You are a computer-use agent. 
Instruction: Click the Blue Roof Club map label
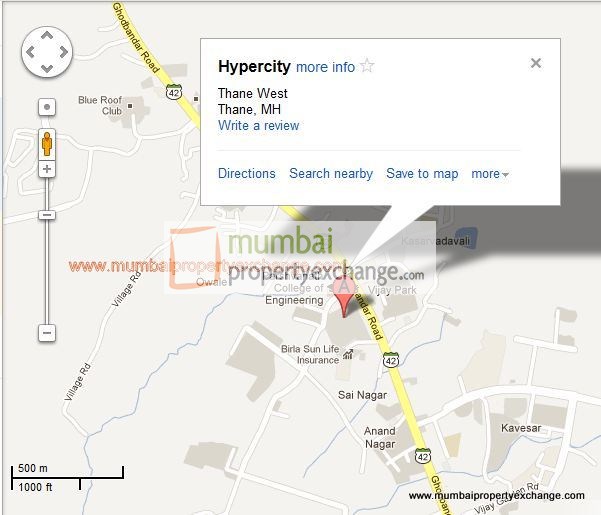(x=100, y=105)
